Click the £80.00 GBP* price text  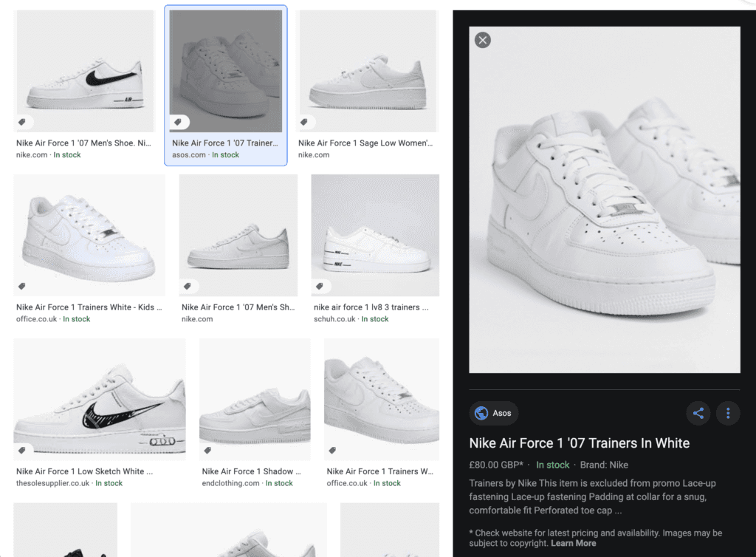pyautogui.click(x=496, y=465)
